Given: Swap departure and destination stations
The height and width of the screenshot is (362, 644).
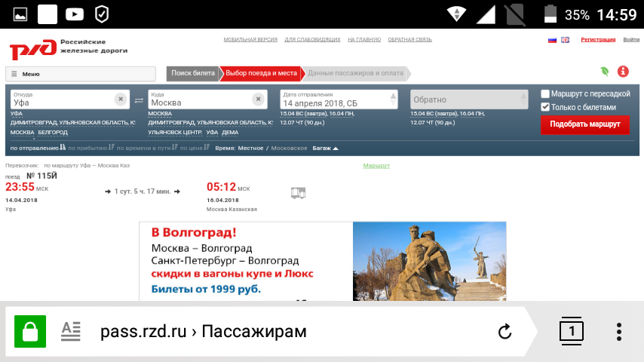Looking at the screenshot, I should pos(139,100).
